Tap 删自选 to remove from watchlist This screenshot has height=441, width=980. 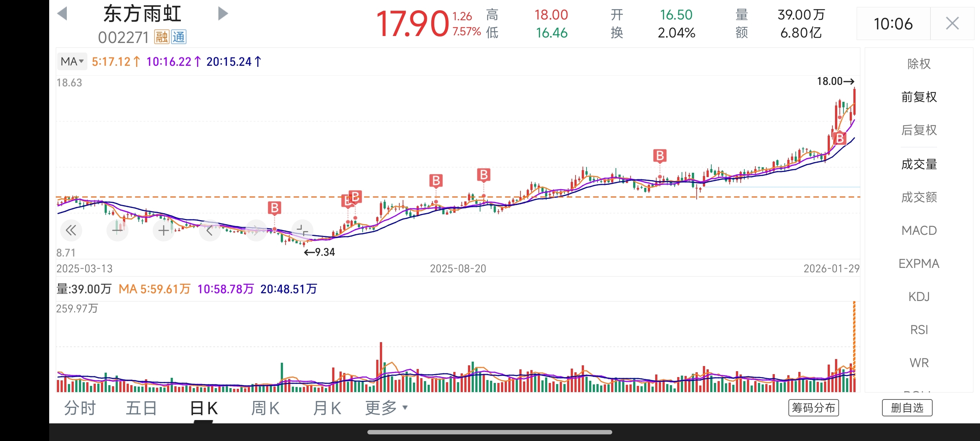click(907, 408)
